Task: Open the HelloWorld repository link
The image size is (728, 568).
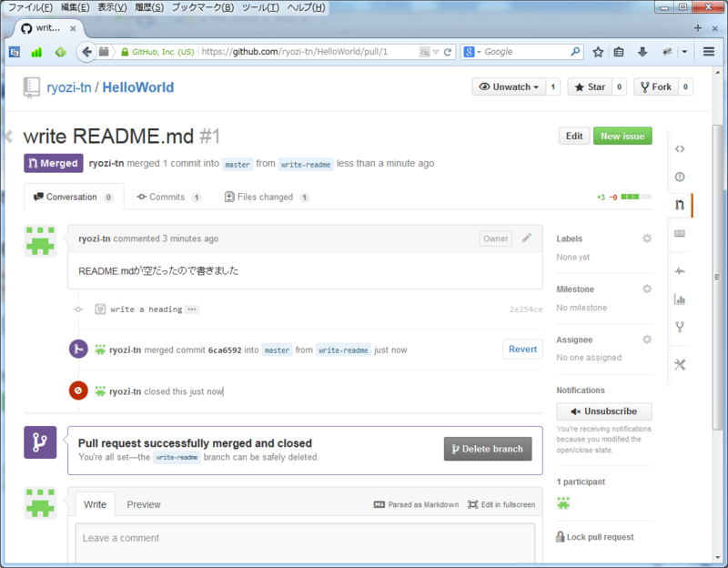Action: pos(138,87)
